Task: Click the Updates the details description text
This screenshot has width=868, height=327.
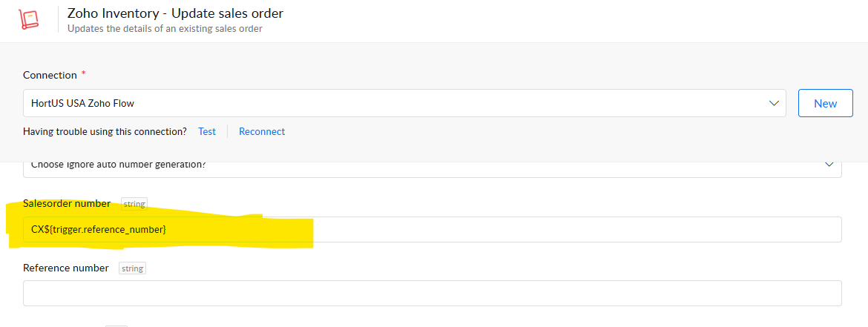Action: pyautogui.click(x=165, y=29)
